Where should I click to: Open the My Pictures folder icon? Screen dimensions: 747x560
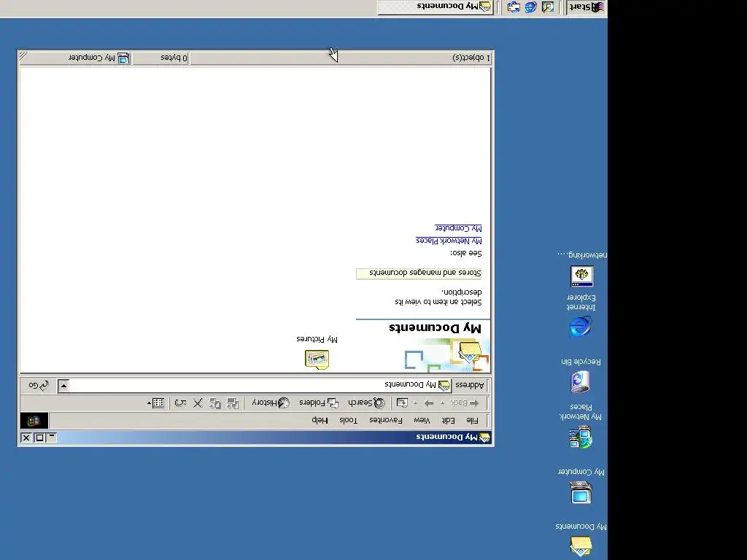[x=317, y=359]
